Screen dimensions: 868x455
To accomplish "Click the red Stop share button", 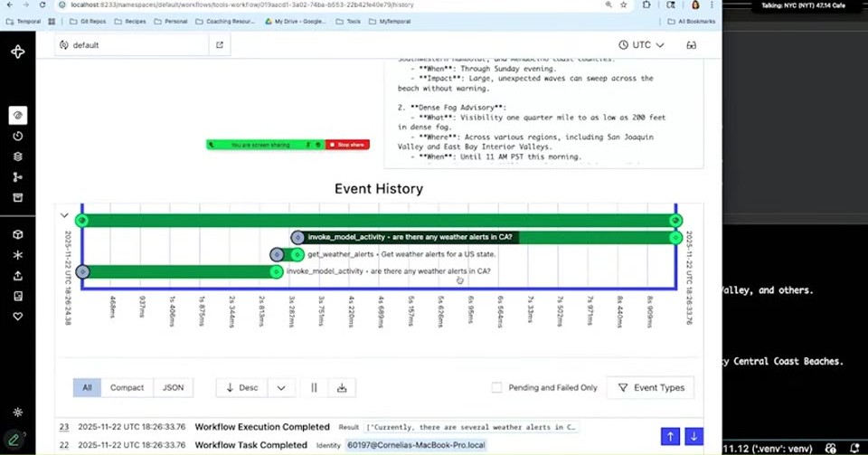I will coord(347,145).
